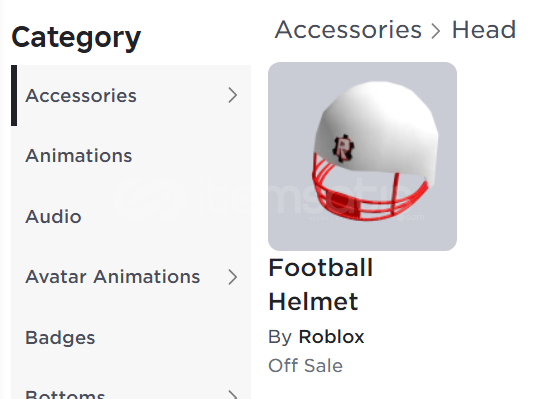This screenshot has width=537, height=399.
Task: Open the Avatar Animations category label
Action: 113,277
